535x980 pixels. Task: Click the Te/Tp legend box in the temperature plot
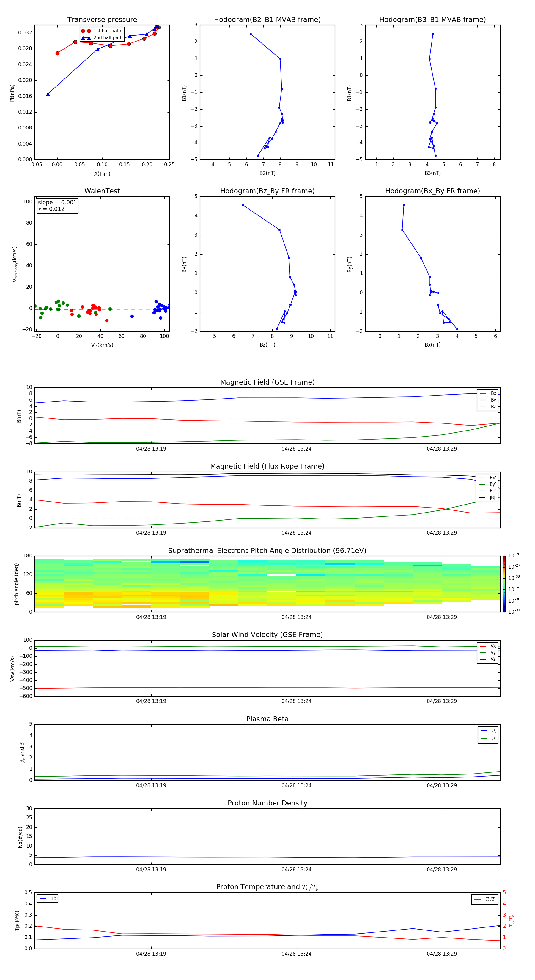(484, 899)
